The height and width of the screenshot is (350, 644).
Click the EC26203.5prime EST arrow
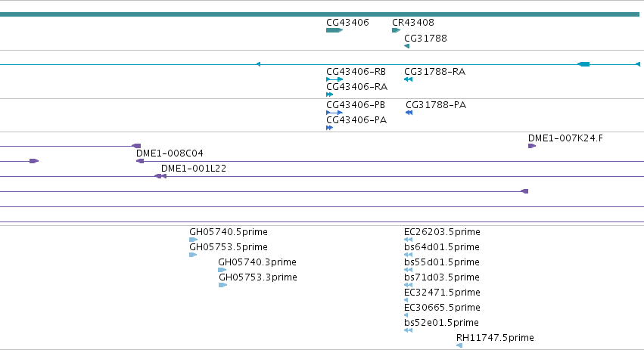[x=408, y=240]
